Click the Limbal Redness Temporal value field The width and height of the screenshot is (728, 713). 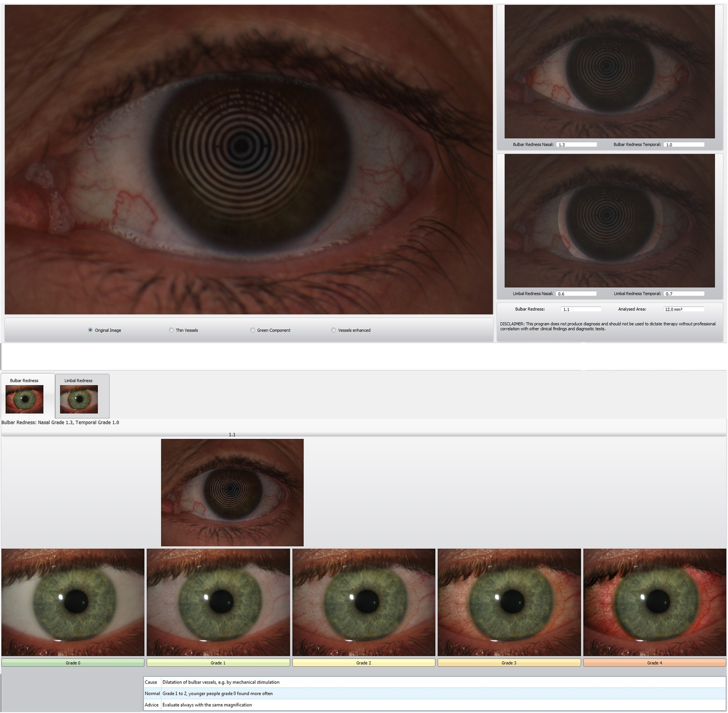pyautogui.click(x=684, y=294)
